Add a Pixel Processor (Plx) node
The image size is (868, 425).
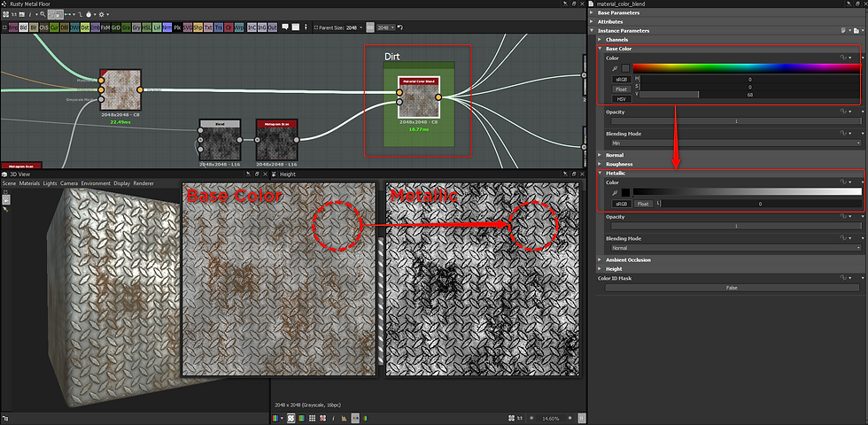pos(177,27)
